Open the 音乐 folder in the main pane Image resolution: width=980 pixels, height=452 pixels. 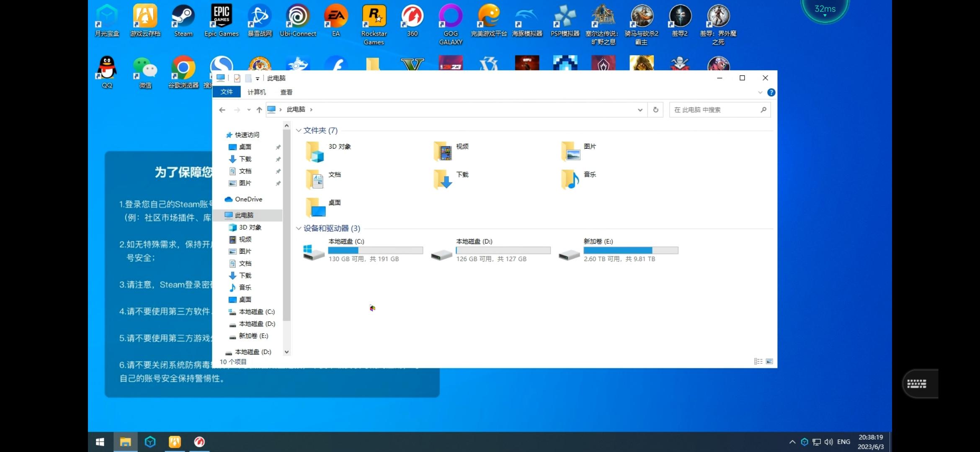(x=579, y=180)
